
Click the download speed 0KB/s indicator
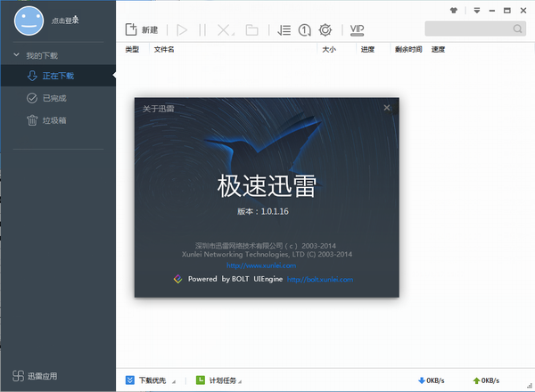(x=432, y=380)
